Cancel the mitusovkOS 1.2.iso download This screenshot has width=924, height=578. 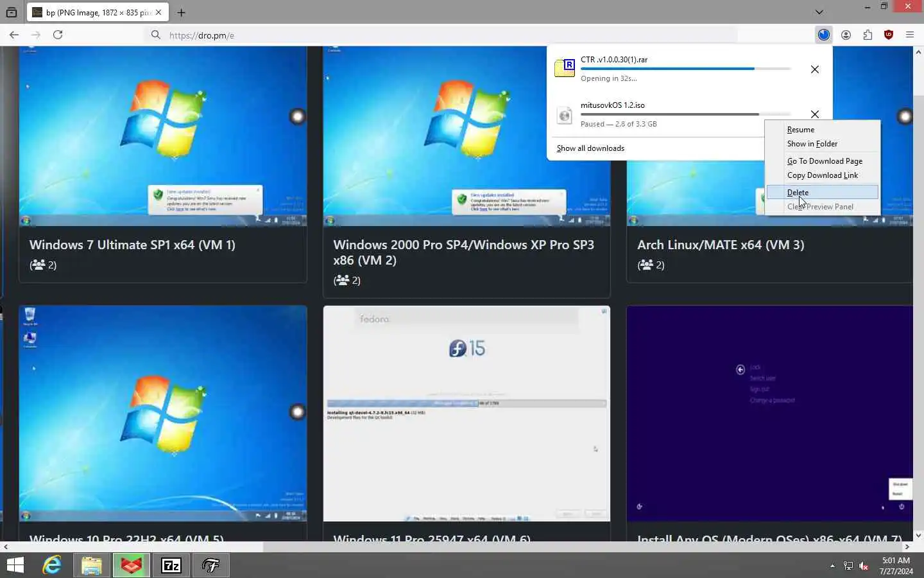815,114
